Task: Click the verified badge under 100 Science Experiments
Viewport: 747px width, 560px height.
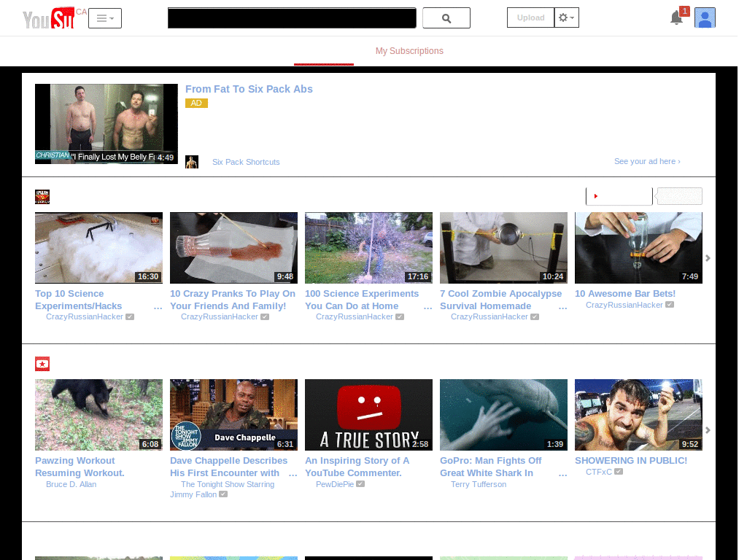Action: pyautogui.click(x=400, y=316)
